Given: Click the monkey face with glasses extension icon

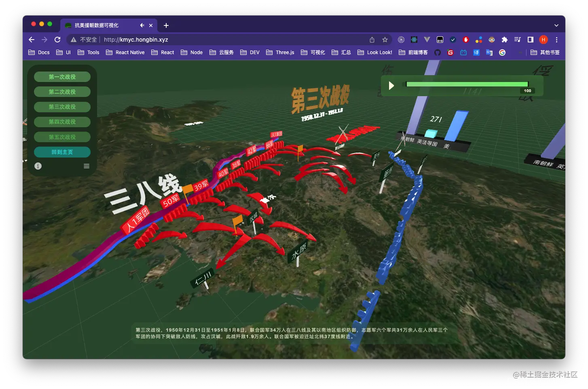Looking at the screenshot, I should [x=492, y=40].
